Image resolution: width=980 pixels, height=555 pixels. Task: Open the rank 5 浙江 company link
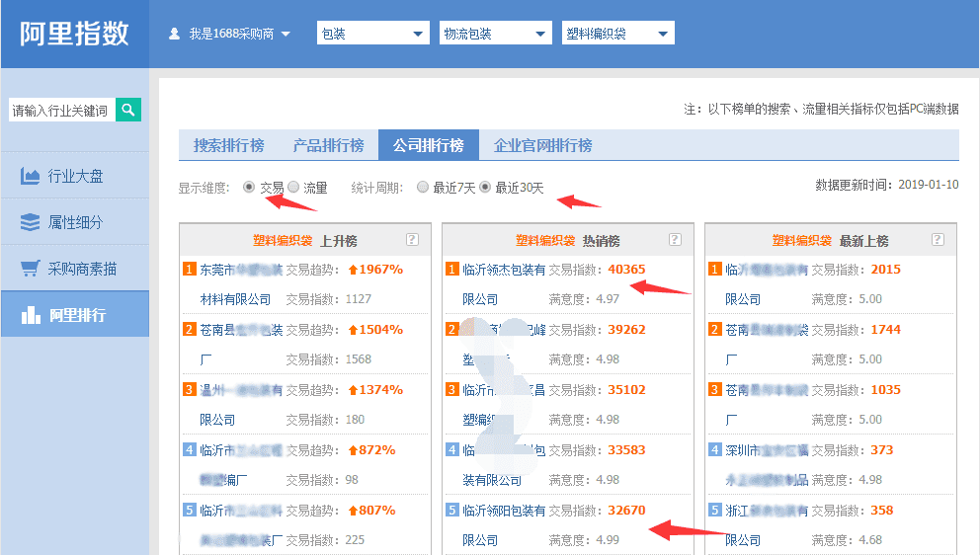(767, 525)
